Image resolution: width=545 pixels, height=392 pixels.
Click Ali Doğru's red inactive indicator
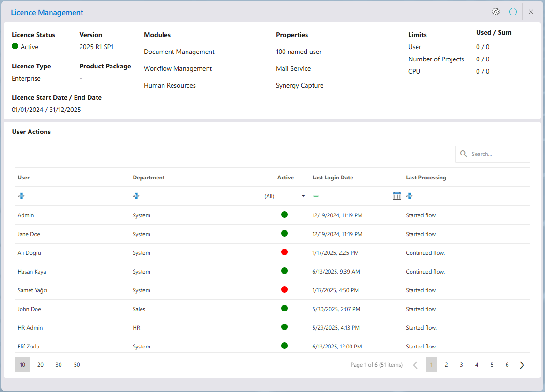[284, 252]
